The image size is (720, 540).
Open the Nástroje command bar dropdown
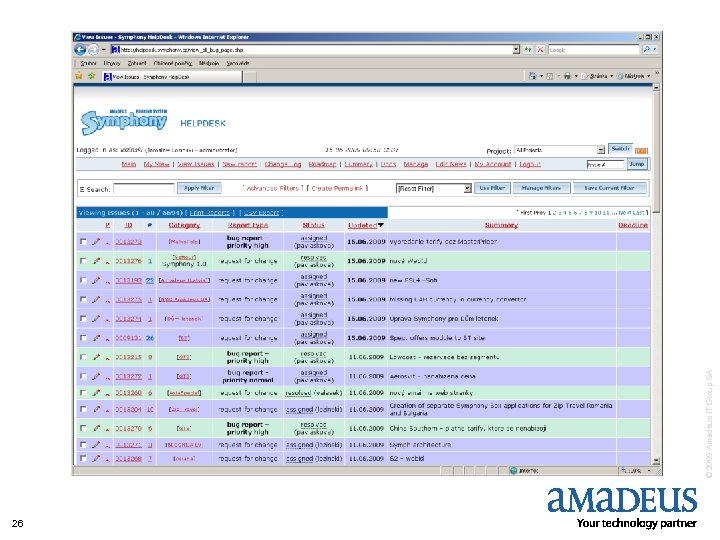[634, 76]
